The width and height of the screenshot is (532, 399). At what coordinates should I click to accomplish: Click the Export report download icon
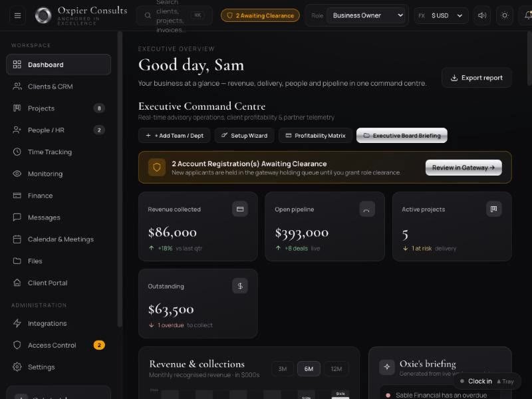454,78
